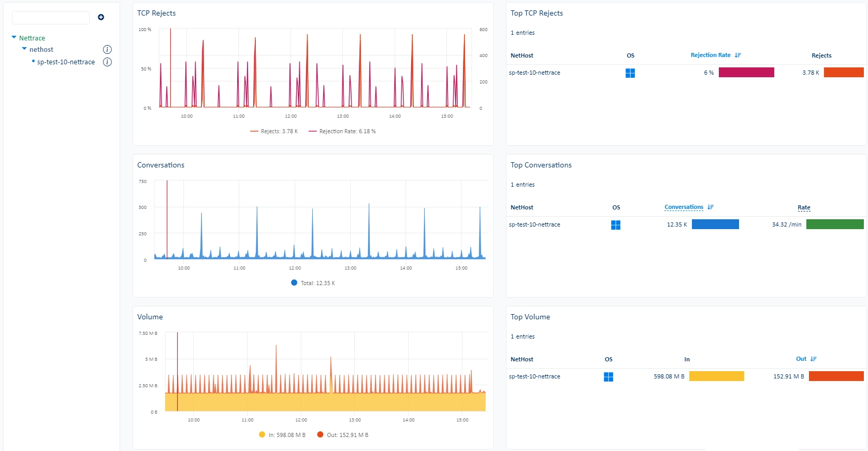Click the 34.32 /min rate value
This screenshot has width=868, height=451.
tap(787, 224)
